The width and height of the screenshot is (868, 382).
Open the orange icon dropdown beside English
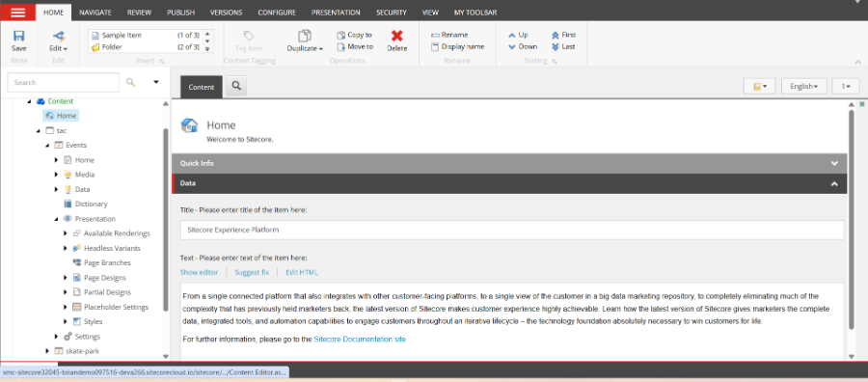pyautogui.click(x=760, y=87)
